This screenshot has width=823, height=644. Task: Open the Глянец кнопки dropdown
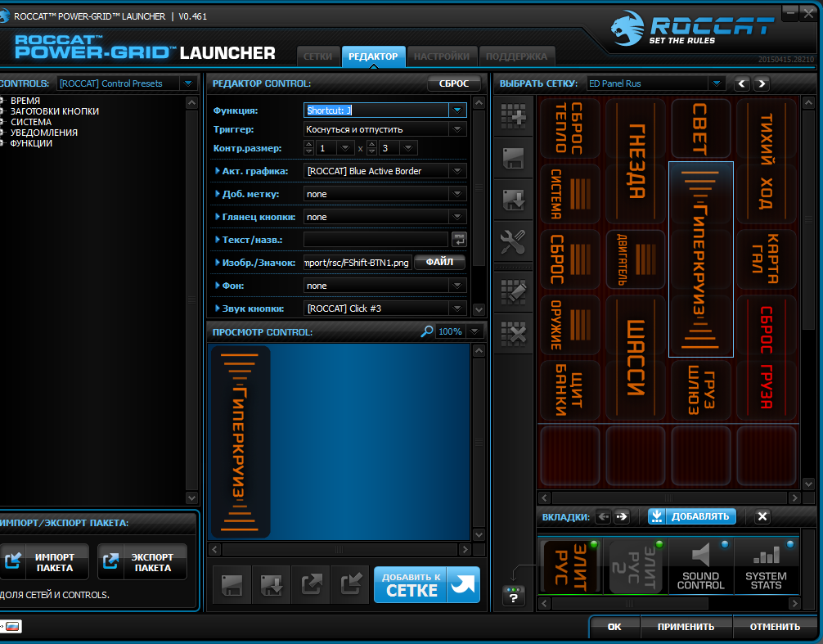coord(457,217)
